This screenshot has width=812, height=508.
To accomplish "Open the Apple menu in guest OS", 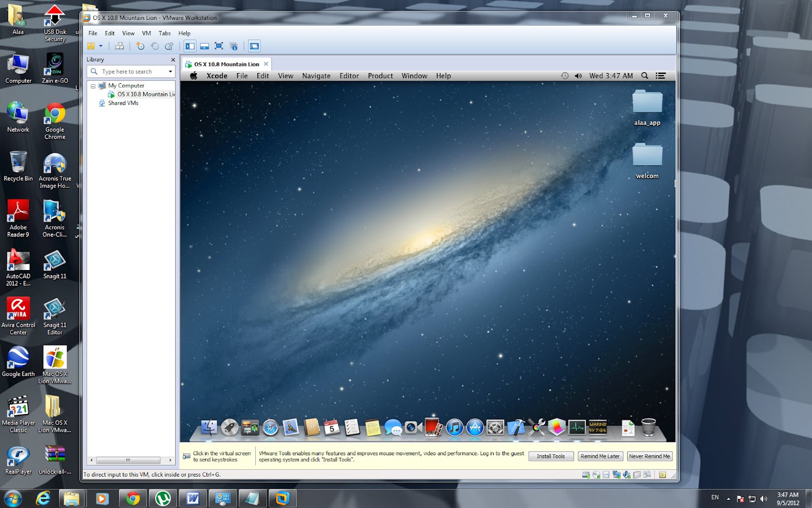I will pos(193,76).
